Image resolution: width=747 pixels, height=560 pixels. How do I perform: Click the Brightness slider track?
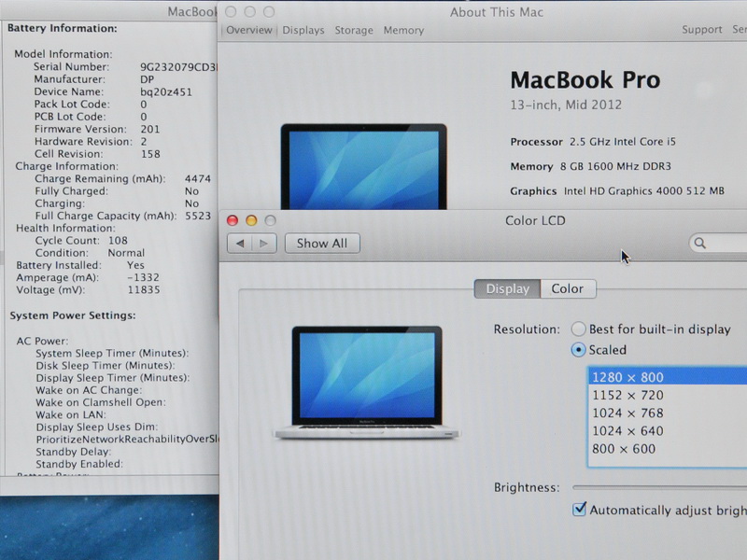(x=660, y=487)
